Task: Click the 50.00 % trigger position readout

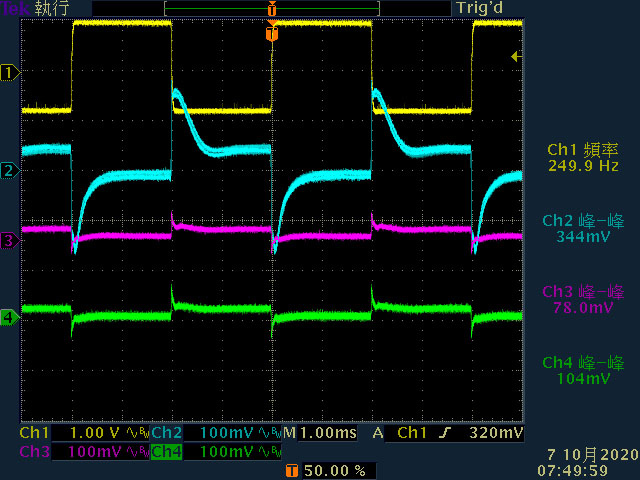Action: click(x=335, y=471)
